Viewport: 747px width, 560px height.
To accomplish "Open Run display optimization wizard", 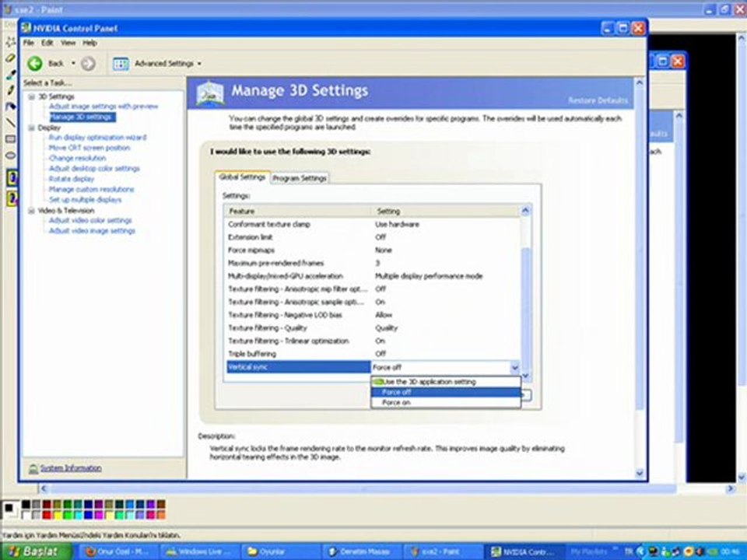I will point(98,138).
